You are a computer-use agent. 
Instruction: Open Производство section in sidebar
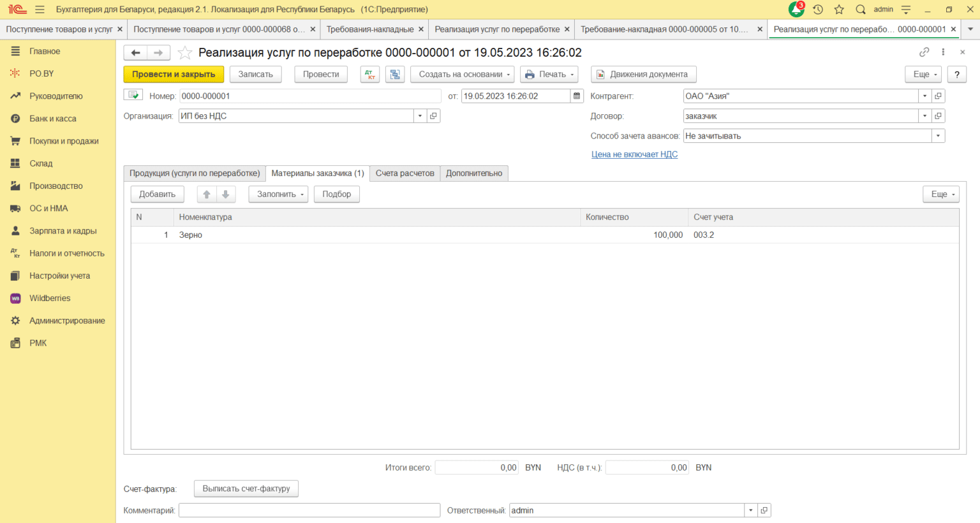[x=56, y=186]
